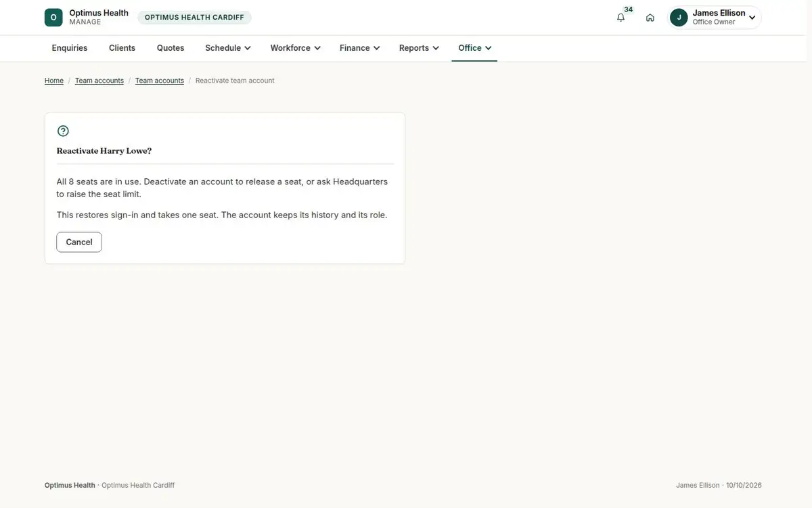Go to the Enquiries section
This screenshot has height=508, width=812.
(x=70, y=48)
